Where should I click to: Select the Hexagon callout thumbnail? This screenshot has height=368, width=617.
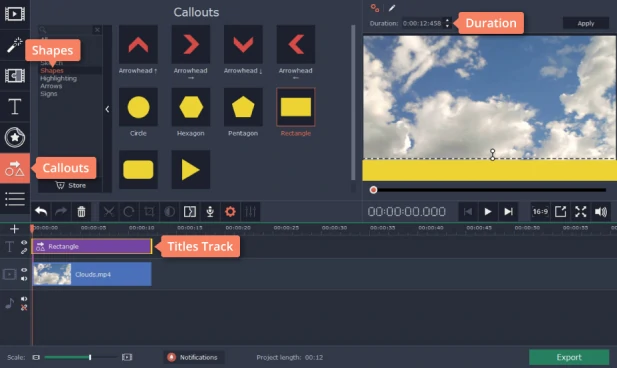(x=191, y=107)
